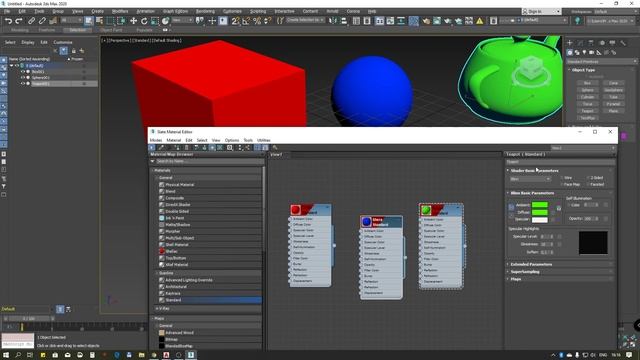Enable Self-Illumination Color checkbox

tap(569, 205)
